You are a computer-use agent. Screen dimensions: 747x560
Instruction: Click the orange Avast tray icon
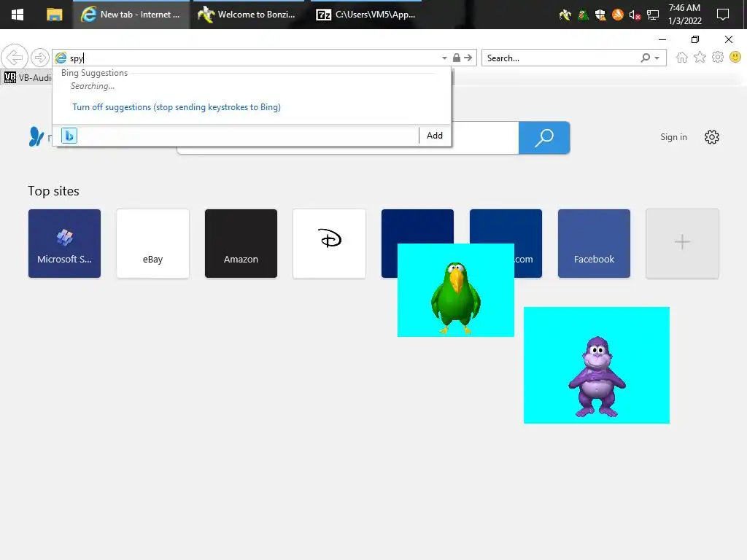[x=617, y=15]
